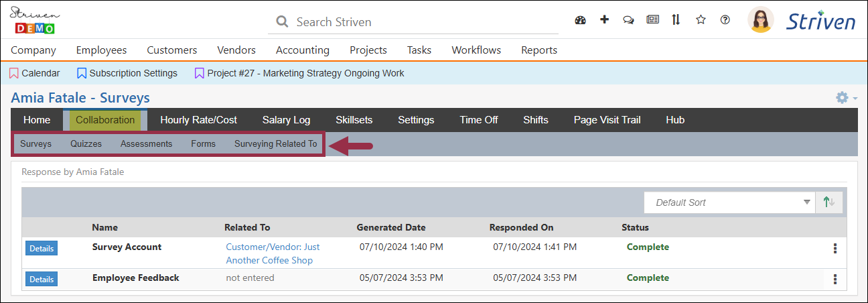Click the Amia Fatale - Surveys page title
The width and height of the screenshot is (868, 303).
point(80,98)
